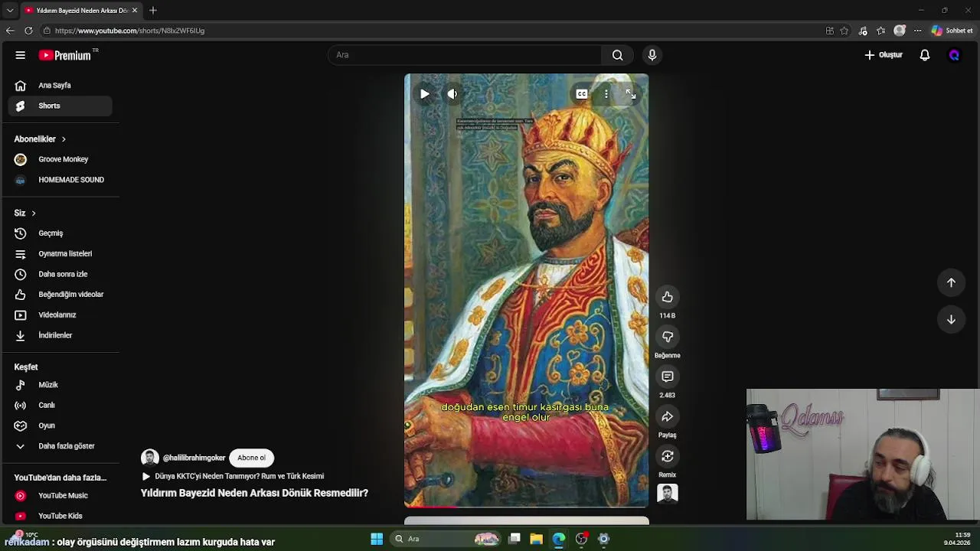The height and width of the screenshot is (551, 980).
Task: Click the browser address bar URL
Action: point(129,31)
